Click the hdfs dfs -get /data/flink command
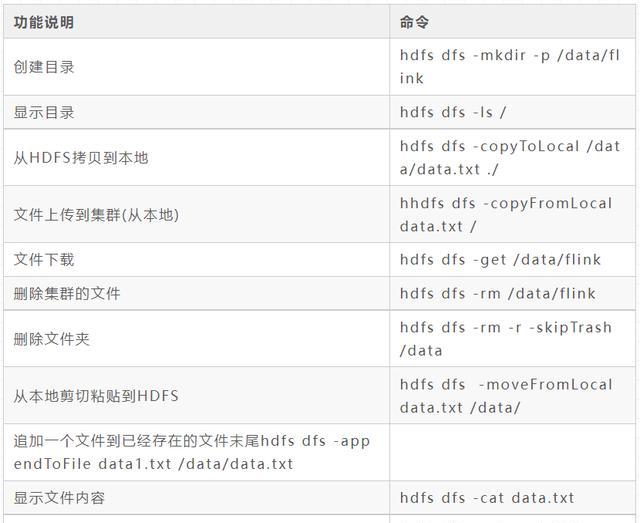640x523 pixels. [500, 260]
